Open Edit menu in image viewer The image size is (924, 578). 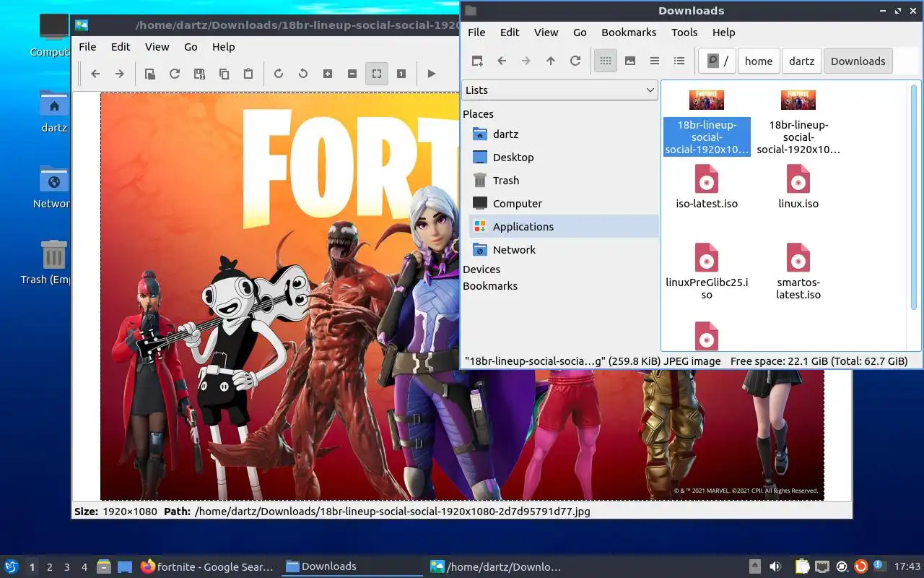(x=121, y=47)
